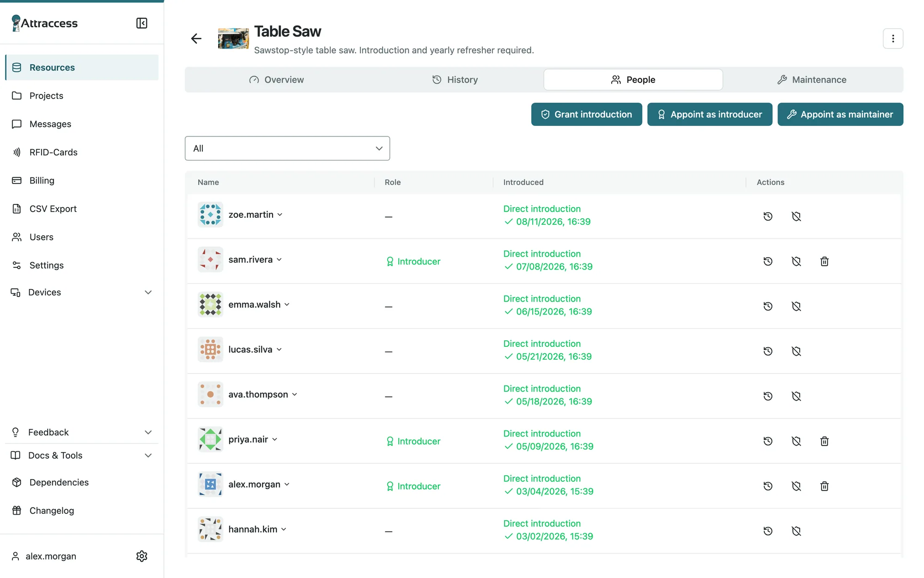Screen dimensions: 924x578
Task: Open the Billing page
Action: click(x=82, y=180)
